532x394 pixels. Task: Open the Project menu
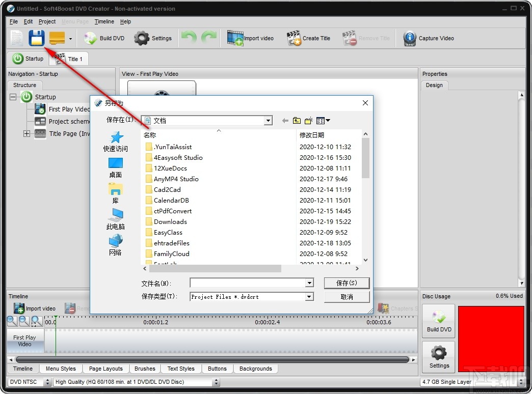tap(47, 21)
